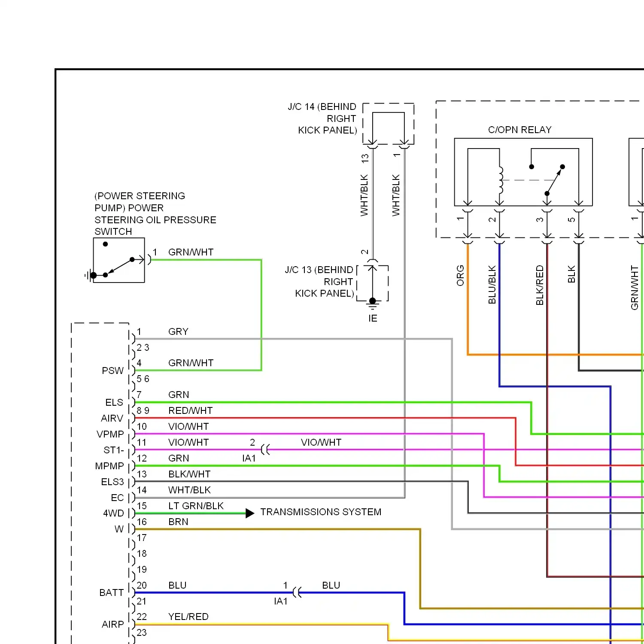
Task: Click the BLK/WHT wire label at pin 13
Action: coord(189,474)
